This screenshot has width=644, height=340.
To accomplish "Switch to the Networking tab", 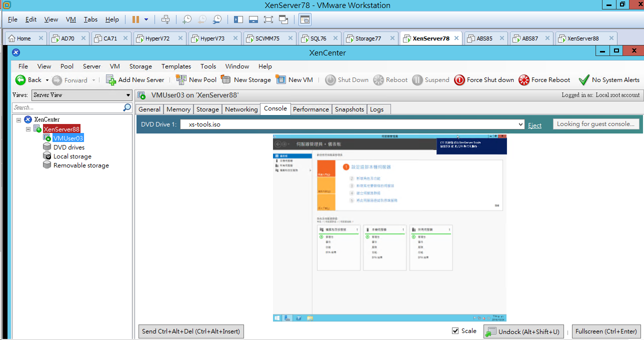I will click(x=241, y=109).
